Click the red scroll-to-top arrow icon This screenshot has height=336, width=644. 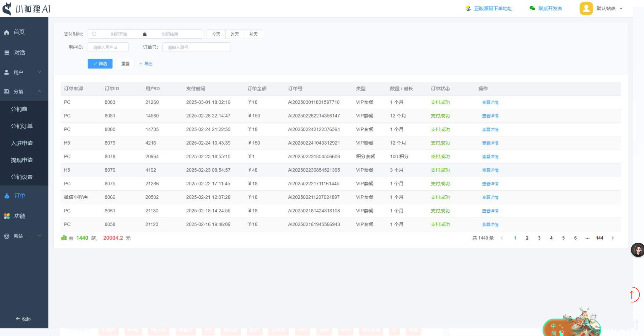click(x=632, y=294)
